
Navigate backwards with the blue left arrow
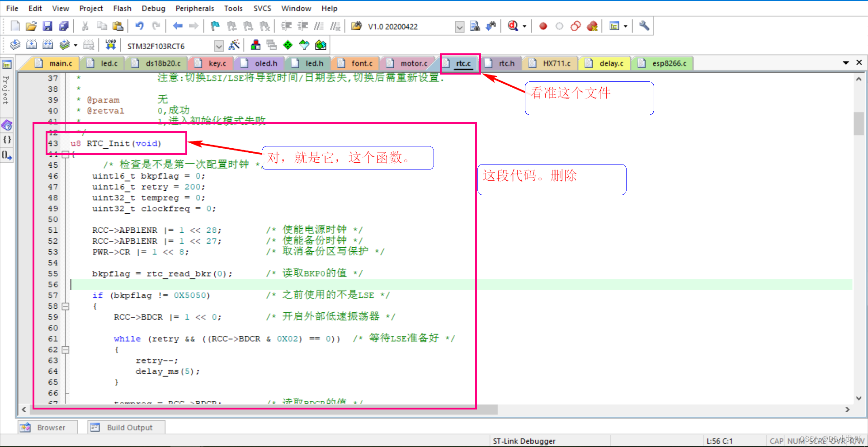(178, 26)
